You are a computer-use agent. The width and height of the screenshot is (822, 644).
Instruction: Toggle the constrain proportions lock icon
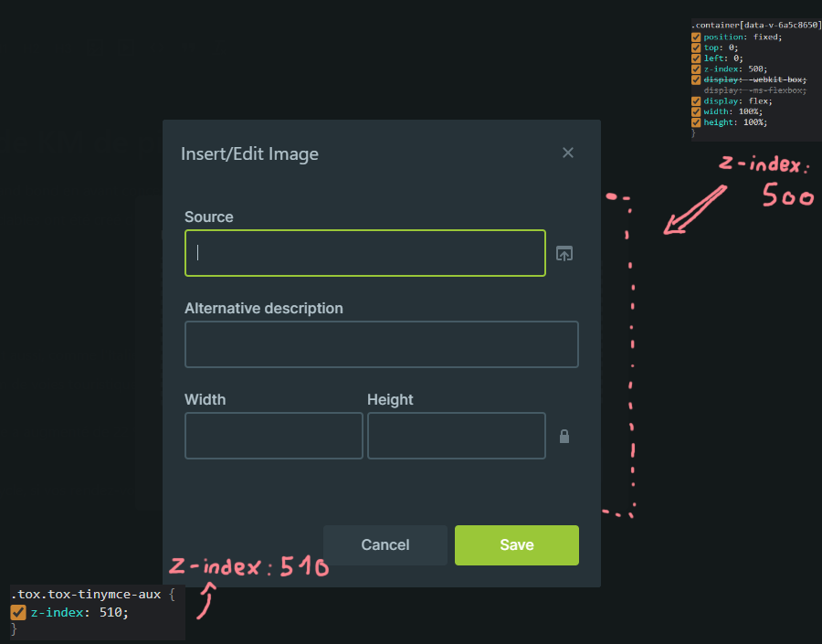(564, 436)
